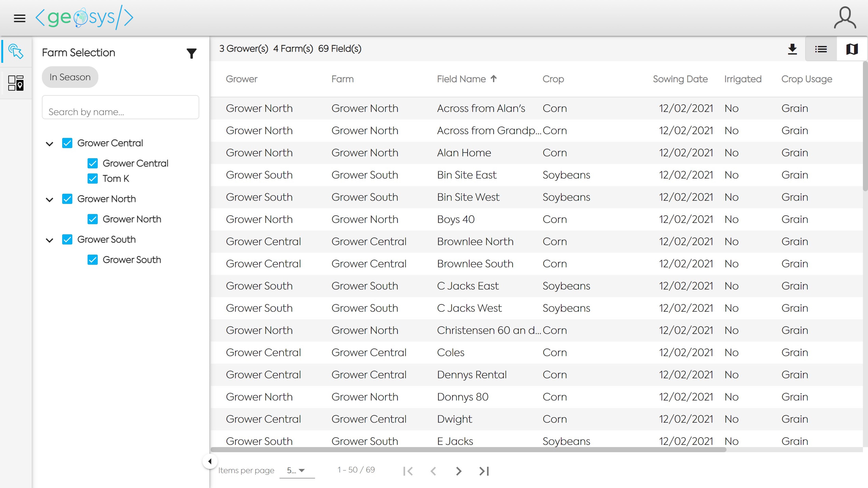Open the items per page dropdown
This screenshot has height=488, width=868.
coord(297,470)
